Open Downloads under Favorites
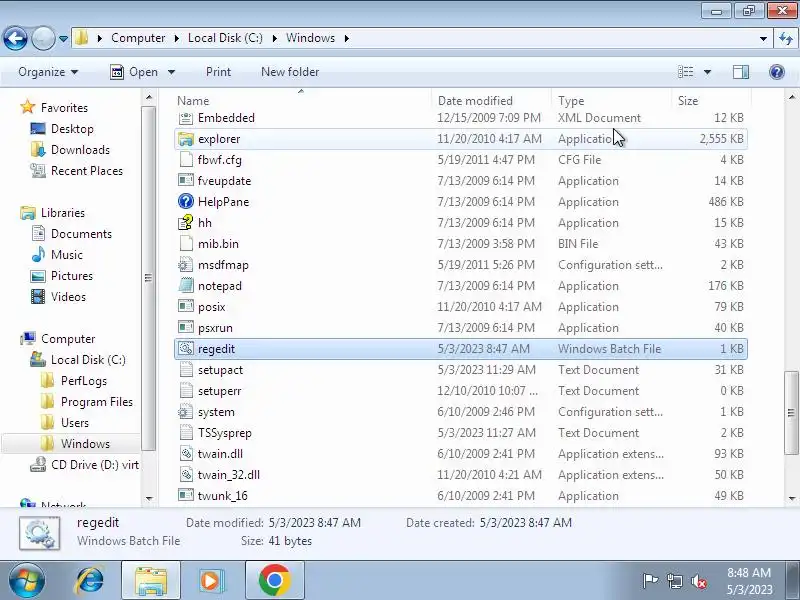Viewport: 800px width, 600px height. coord(70,149)
